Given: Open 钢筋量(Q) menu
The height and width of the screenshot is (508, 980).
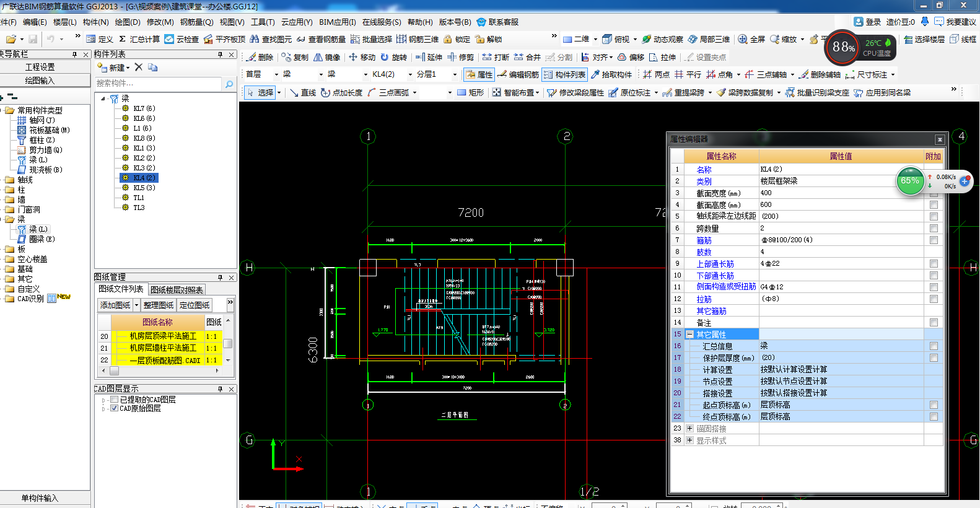Looking at the screenshot, I should click(x=196, y=22).
